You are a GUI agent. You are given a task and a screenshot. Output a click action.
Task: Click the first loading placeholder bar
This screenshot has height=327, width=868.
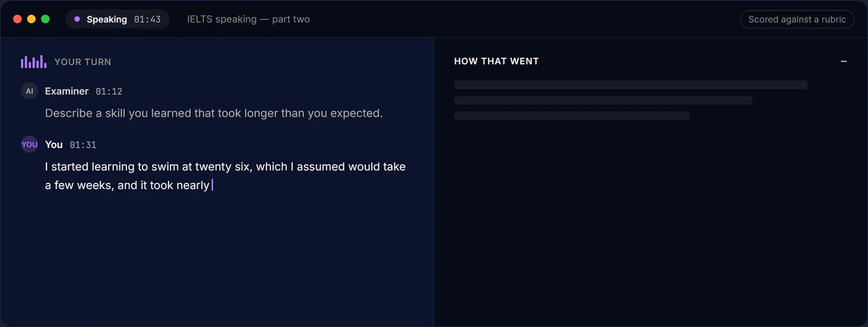tap(631, 85)
